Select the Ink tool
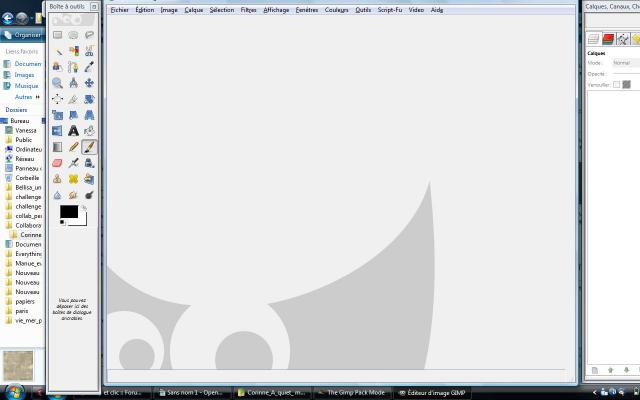The width and height of the screenshot is (640, 400). tap(89, 163)
